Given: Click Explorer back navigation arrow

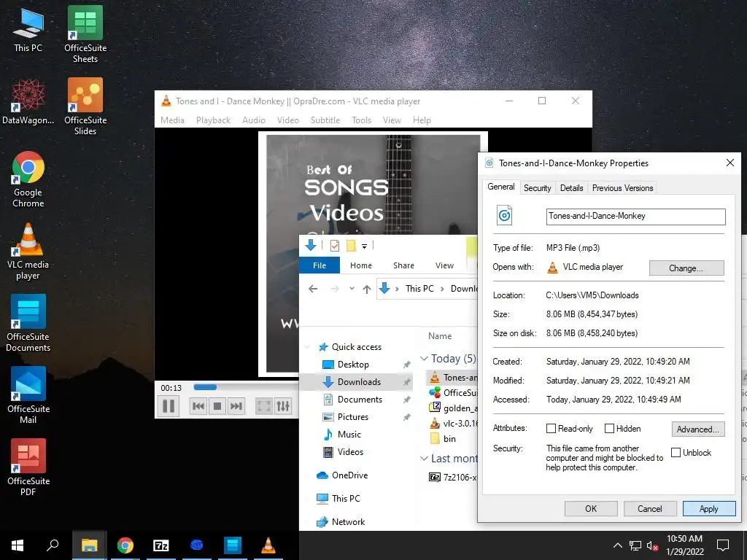Looking at the screenshot, I should pyautogui.click(x=313, y=289).
